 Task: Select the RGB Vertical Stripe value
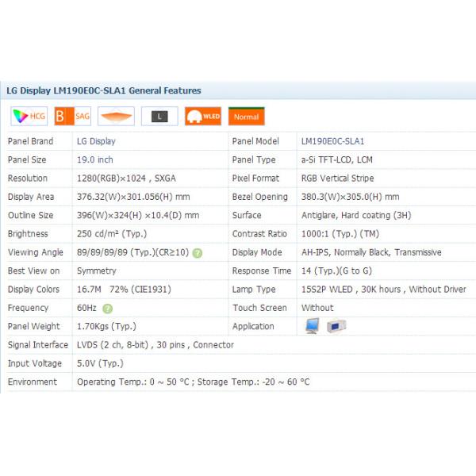point(338,178)
